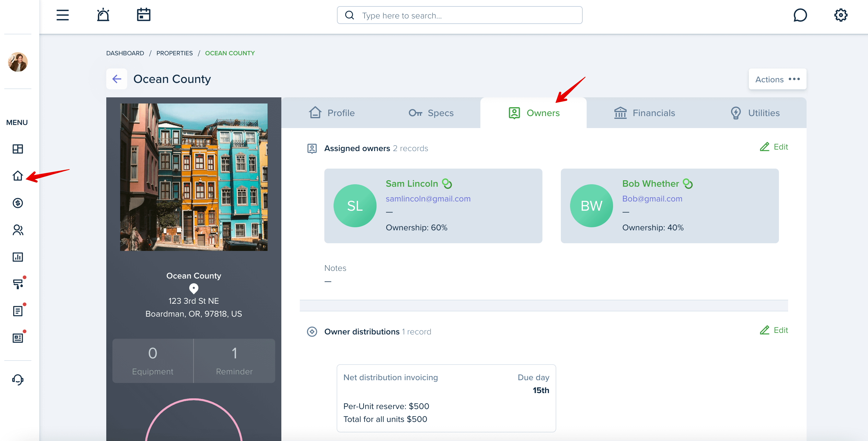Screen dimensions: 868x441
Task: Click '123 3rd St NE' address text
Action: [x=194, y=301]
